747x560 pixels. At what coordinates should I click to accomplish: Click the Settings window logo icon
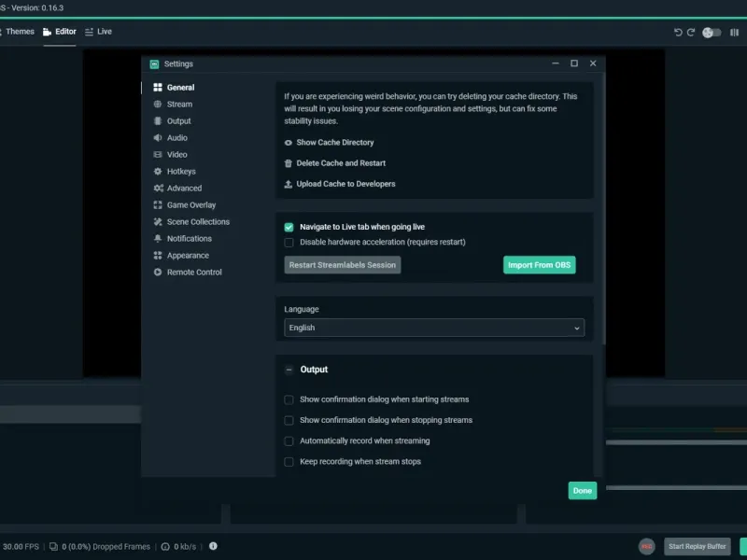click(154, 63)
